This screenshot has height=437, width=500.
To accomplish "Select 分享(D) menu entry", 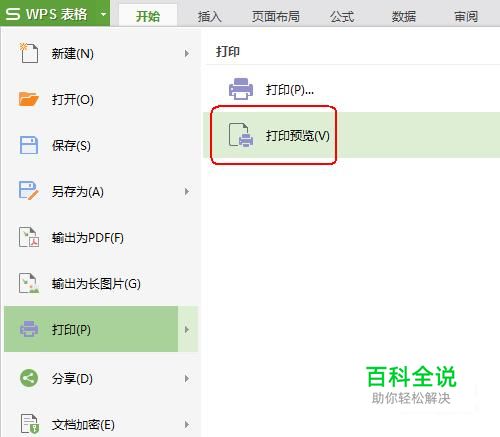I will [x=101, y=378].
